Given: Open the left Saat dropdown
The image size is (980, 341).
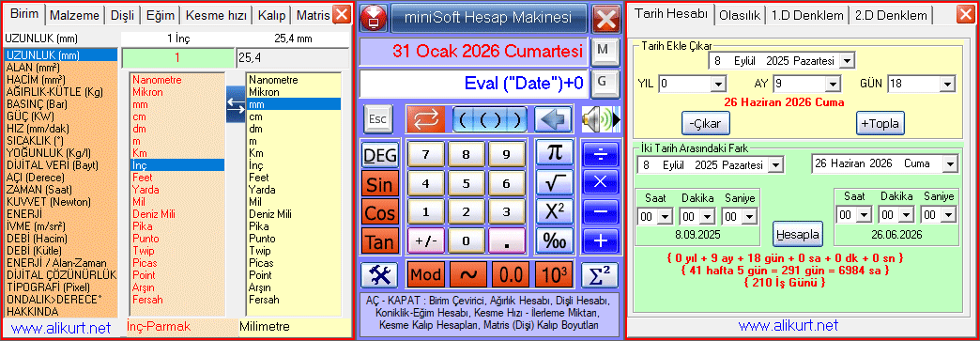Looking at the screenshot, I should point(665,216).
